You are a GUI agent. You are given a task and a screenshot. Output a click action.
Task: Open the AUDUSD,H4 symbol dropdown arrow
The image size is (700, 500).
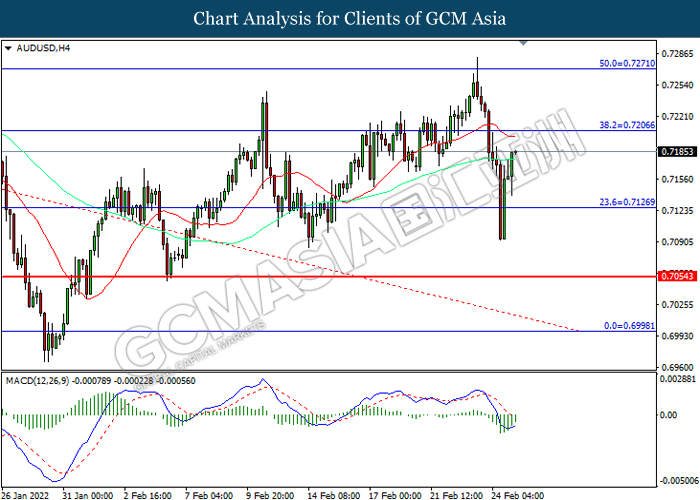pyautogui.click(x=8, y=48)
